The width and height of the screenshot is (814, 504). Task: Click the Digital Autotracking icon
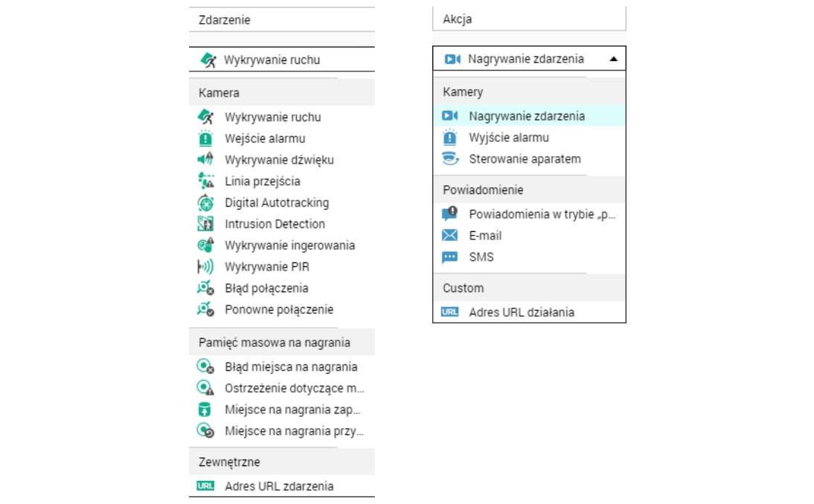(x=205, y=203)
